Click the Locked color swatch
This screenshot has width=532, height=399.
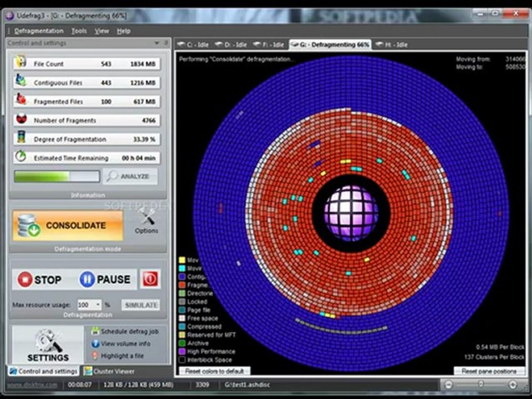click(182, 301)
